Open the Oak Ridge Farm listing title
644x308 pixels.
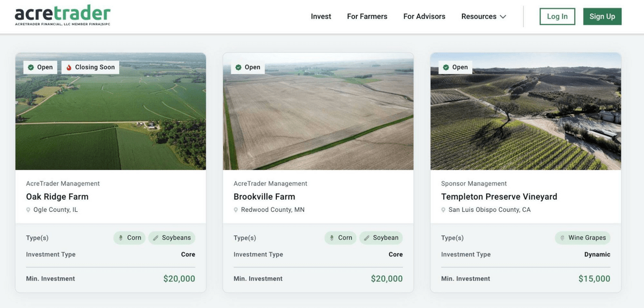(57, 197)
